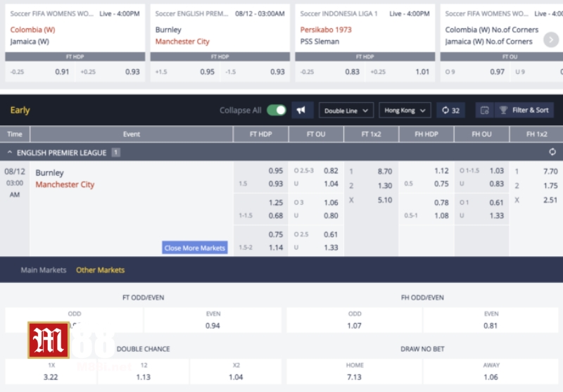Screen dimensions: 563x392
Task: Switch to Main Markets tab
Action: click(x=44, y=270)
